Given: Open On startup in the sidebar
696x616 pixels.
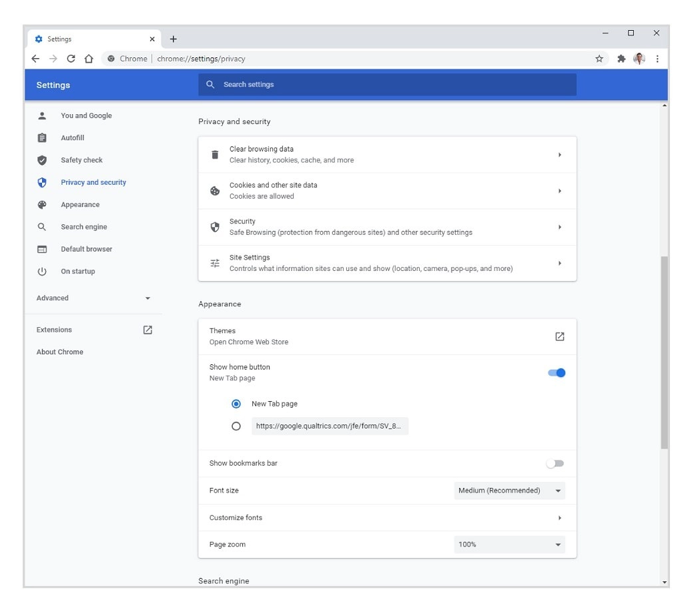Looking at the screenshot, I should point(78,271).
